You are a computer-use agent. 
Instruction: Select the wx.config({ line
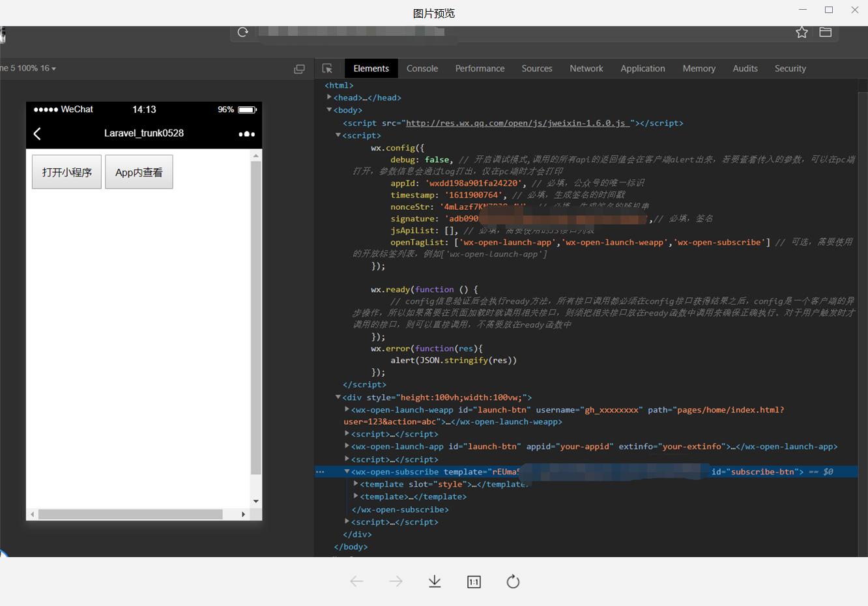click(398, 148)
